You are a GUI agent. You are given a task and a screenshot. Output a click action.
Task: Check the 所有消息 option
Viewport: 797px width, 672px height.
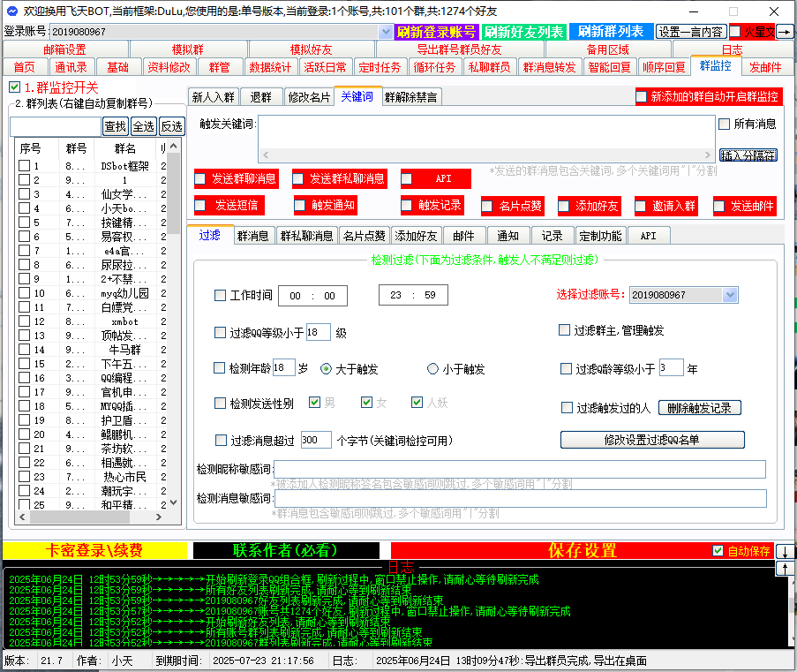click(725, 124)
